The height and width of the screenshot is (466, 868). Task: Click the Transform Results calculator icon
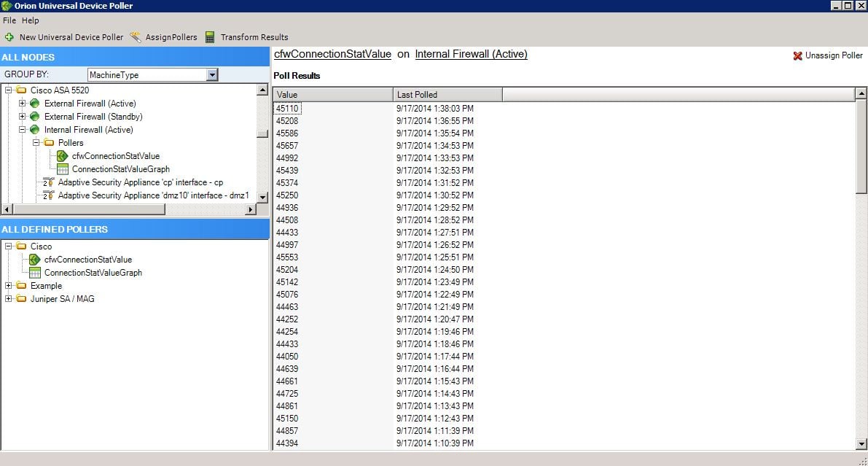(x=210, y=37)
